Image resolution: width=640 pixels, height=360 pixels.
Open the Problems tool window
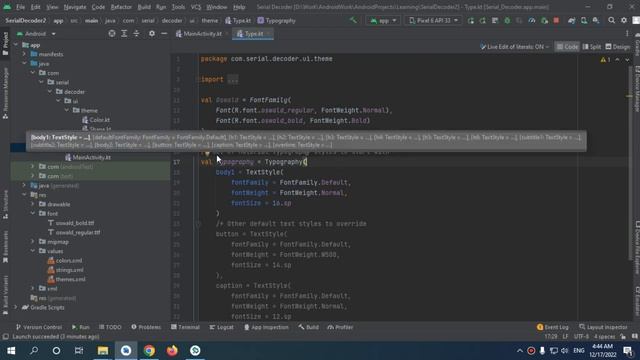click(x=146, y=327)
